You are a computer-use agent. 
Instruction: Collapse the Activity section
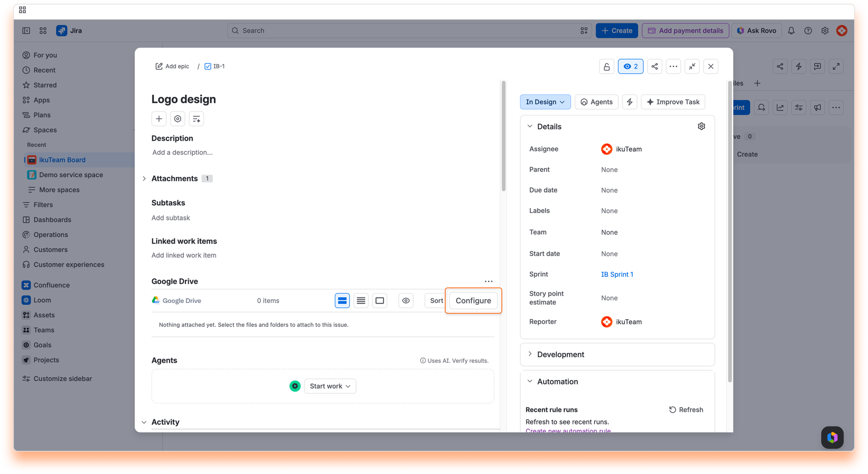(144, 422)
